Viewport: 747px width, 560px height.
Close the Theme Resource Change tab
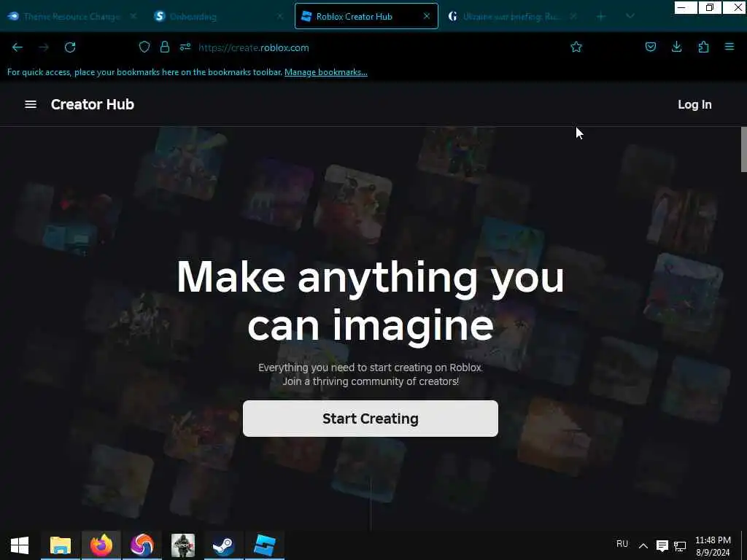(133, 16)
